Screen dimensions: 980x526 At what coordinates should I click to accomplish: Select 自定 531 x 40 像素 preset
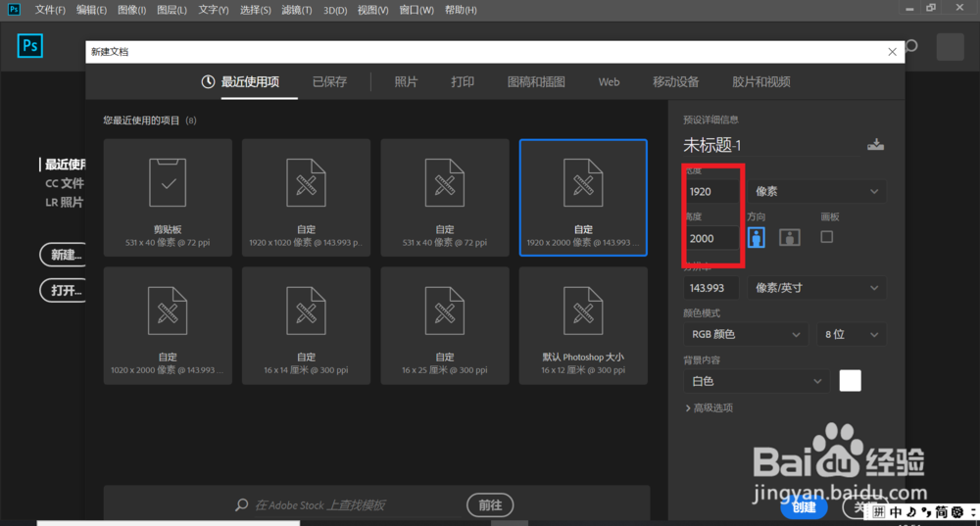[x=445, y=198]
